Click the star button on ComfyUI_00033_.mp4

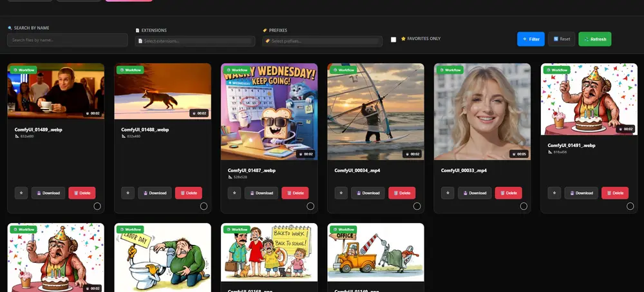[x=448, y=193]
